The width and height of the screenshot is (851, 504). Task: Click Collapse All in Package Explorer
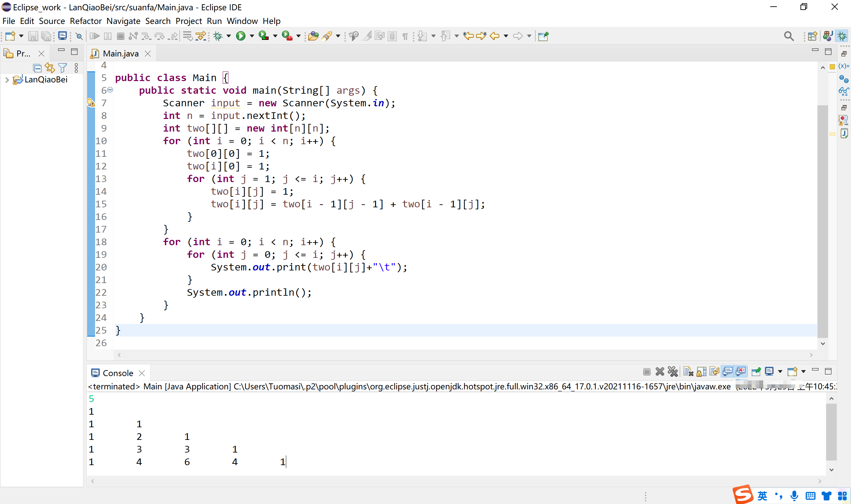pos(37,68)
